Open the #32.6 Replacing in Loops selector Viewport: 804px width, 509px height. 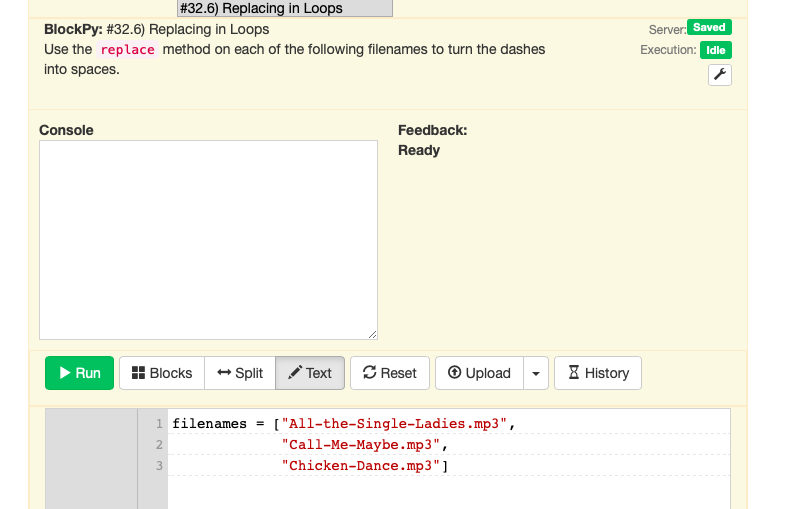(x=285, y=8)
